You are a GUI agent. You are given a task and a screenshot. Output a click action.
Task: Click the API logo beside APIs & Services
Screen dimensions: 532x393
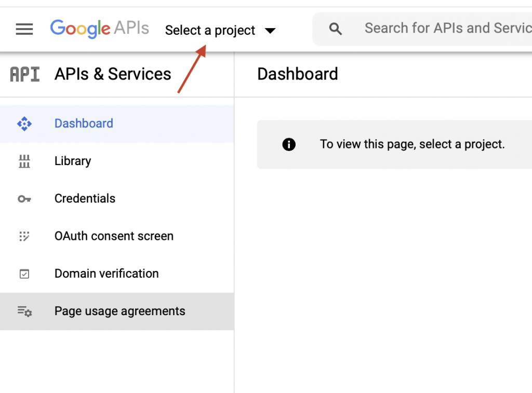point(25,74)
